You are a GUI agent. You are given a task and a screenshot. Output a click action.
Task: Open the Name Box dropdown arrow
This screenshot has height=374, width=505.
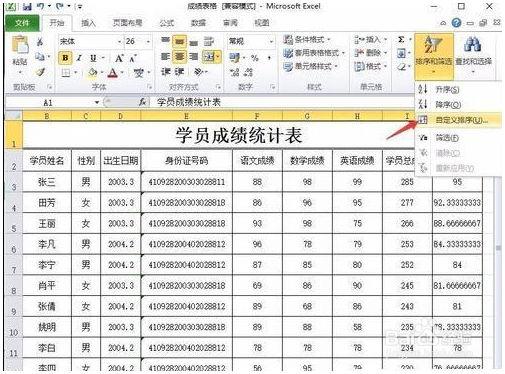pos(97,102)
